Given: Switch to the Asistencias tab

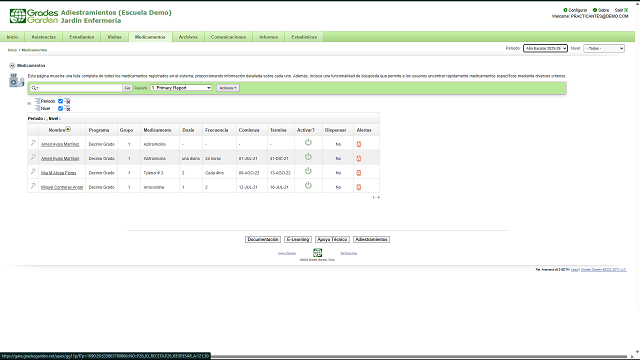Looking at the screenshot, I should [44, 37].
